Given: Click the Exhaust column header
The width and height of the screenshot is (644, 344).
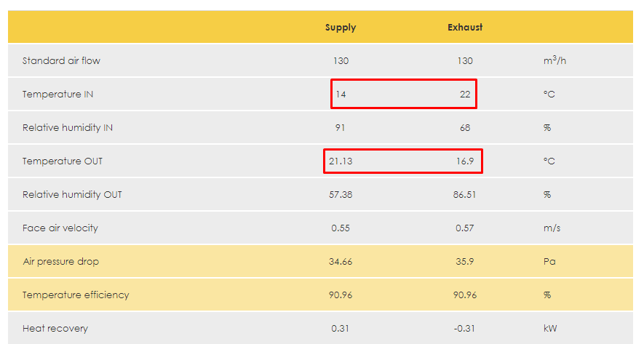Looking at the screenshot, I should [x=465, y=28].
